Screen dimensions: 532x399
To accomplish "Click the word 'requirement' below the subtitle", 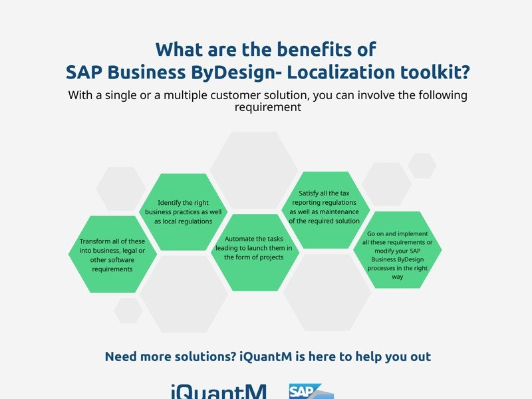I will (x=266, y=106).
